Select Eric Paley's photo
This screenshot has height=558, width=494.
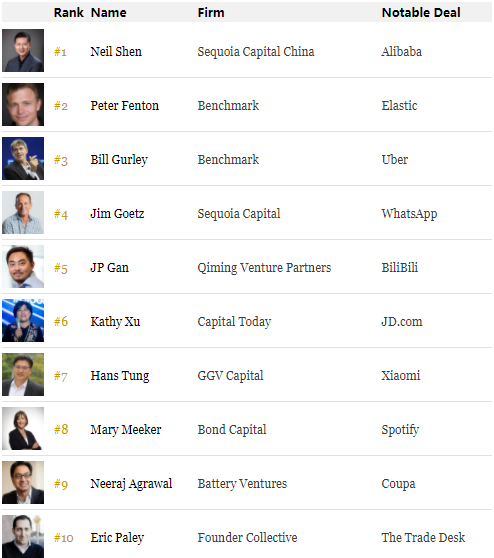(23, 536)
